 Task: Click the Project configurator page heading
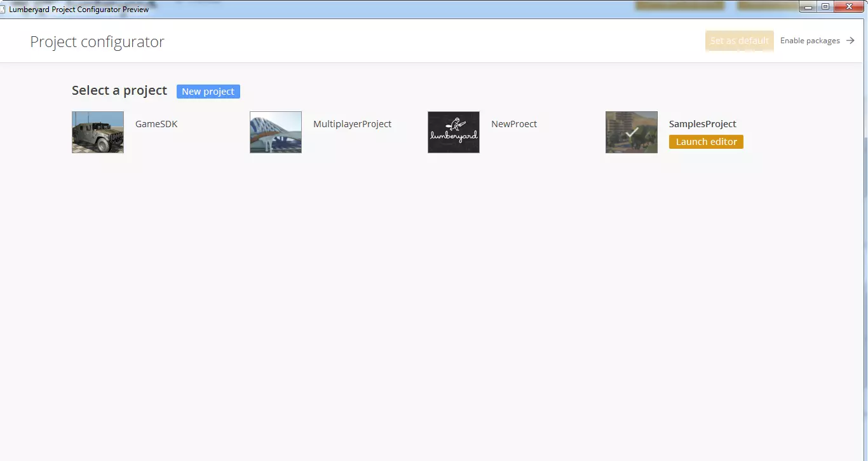point(97,42)
